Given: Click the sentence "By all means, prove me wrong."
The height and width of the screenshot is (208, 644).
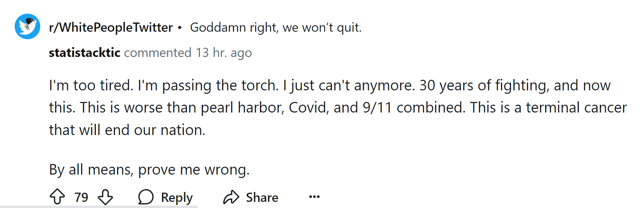Looking at the screenshot, I should 149,169.
